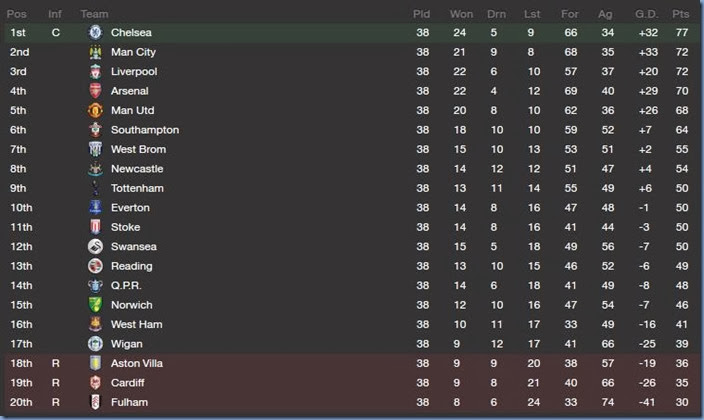Click the Swansea club crest icon
Image resolution: width=704 pixels, height=420 pixels.
point(95,247)
